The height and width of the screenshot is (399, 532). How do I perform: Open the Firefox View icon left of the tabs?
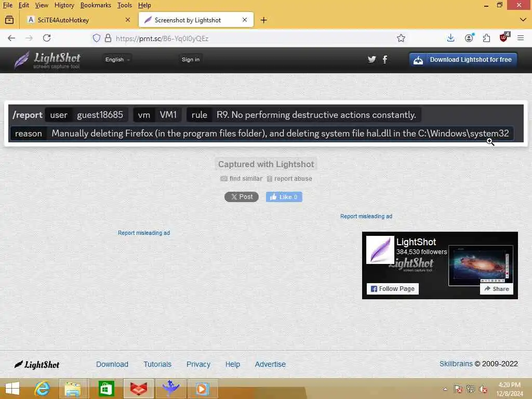(x=9, y=20)
